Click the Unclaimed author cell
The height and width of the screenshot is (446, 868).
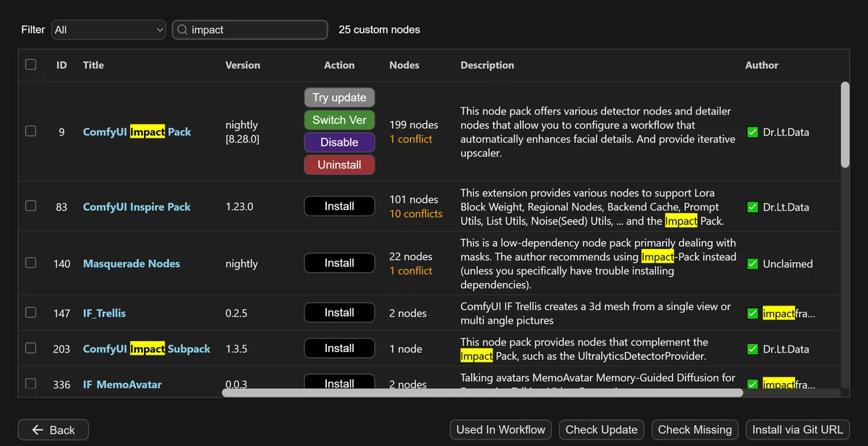(x=788, y=264)
